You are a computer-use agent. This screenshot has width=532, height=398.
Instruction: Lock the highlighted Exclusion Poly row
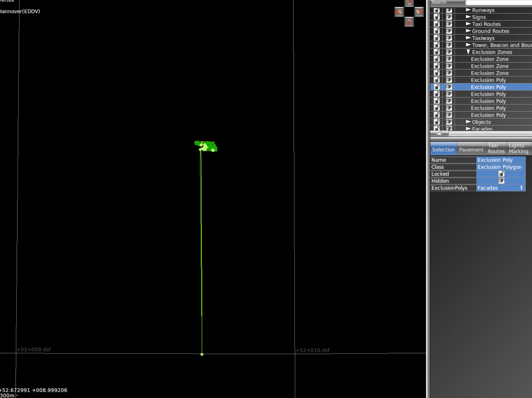[437, 87]
